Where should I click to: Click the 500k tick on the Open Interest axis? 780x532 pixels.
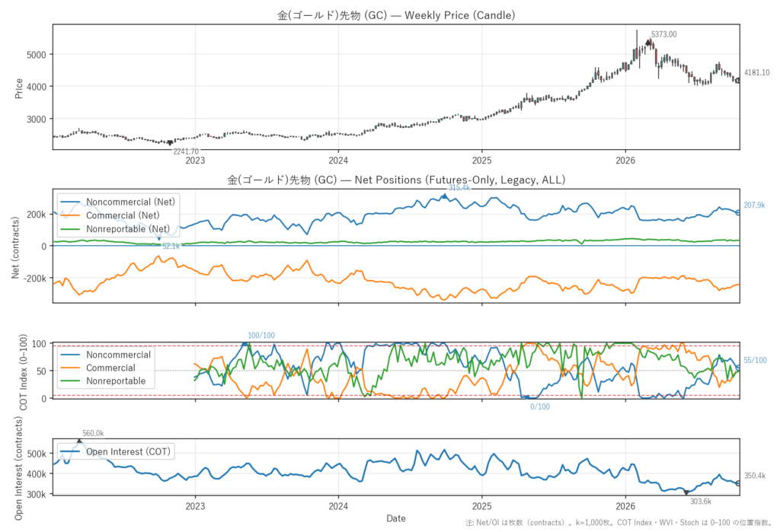[37, 454]
